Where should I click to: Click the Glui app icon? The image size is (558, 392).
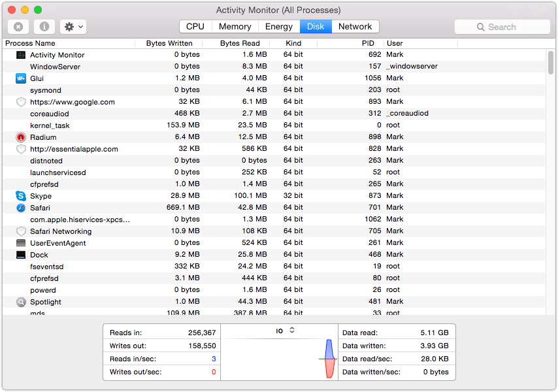click(21, 78)
